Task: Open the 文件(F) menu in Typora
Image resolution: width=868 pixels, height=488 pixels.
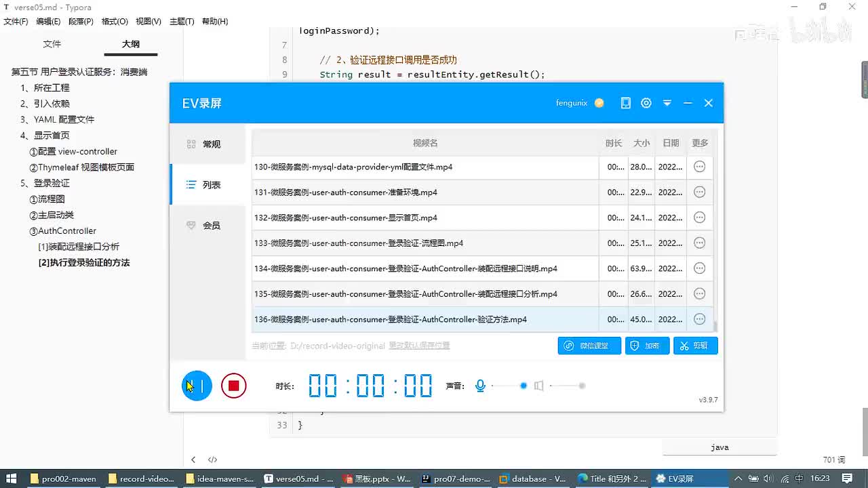Action: (16, 22)
